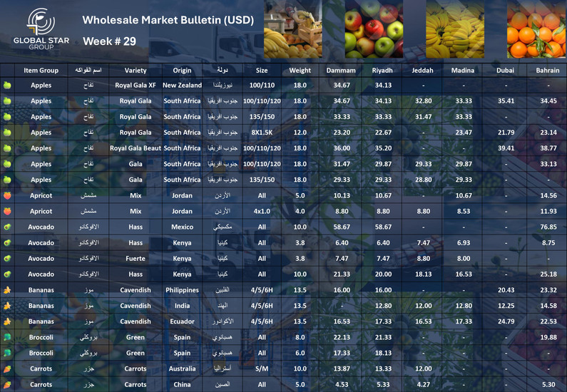Click the Origin column header
This screenshot has width=567, height=392.
point(182,71)
